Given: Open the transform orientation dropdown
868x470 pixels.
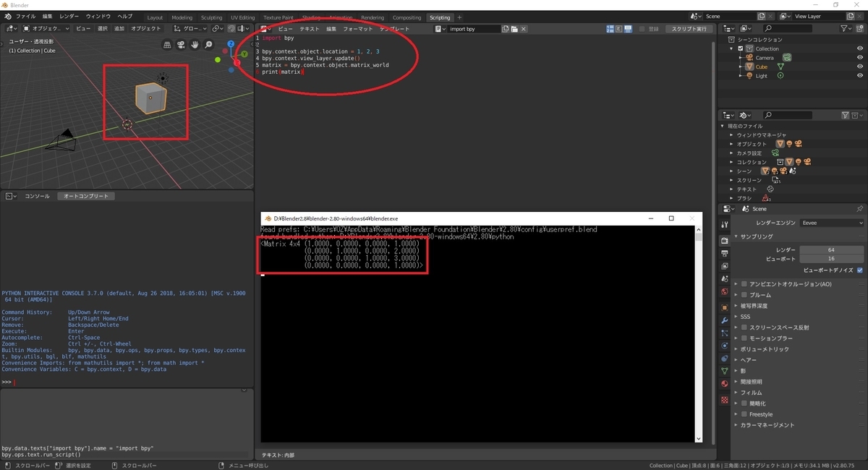Looking at the screenshot, I should click(190, 28).
